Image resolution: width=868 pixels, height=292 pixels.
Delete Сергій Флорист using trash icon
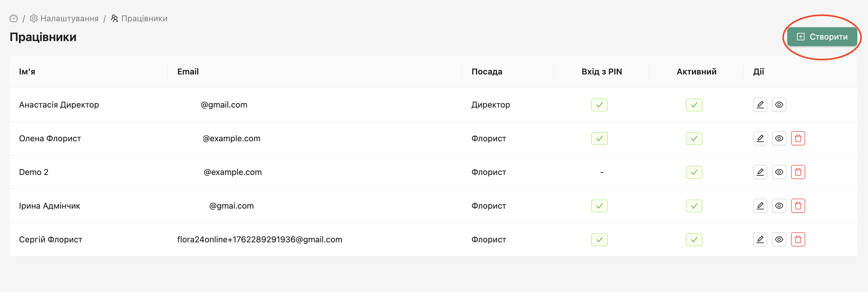(798, 239)
